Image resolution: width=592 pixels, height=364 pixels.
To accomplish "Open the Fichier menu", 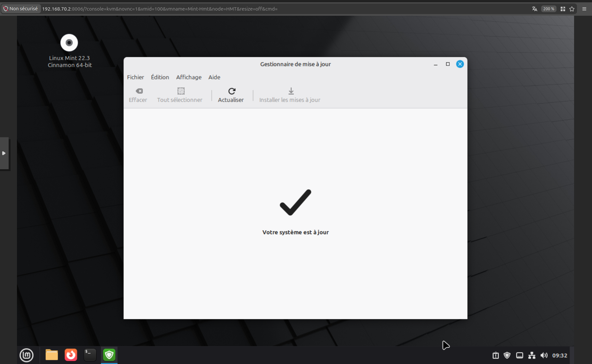I will [x=135, y=77].
